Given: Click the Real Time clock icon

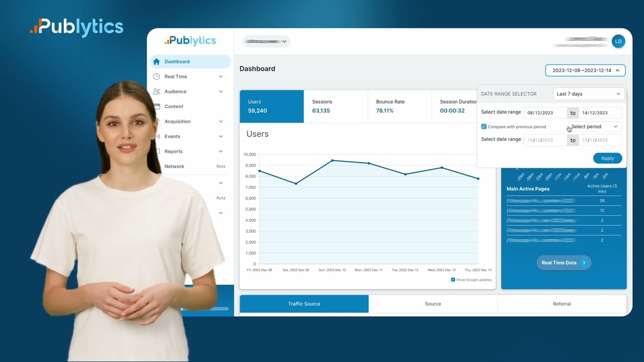Looking at the screenshot, I should coord(156,76).
